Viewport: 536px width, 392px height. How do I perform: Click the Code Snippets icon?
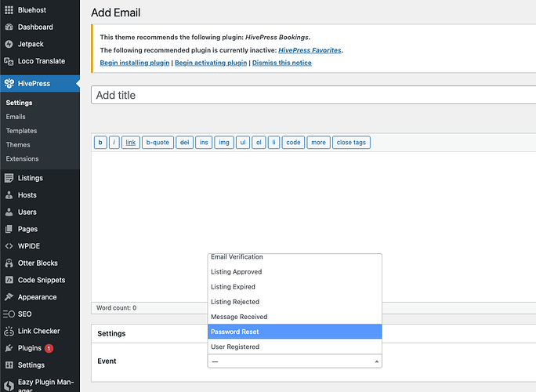(x=9, y=280)
